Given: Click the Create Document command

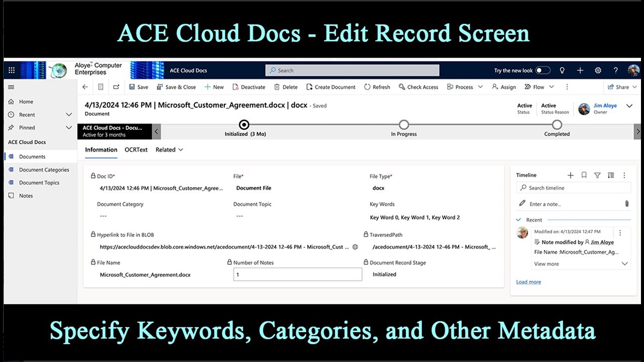Looking at the screenshot, I should coord(331,87).
